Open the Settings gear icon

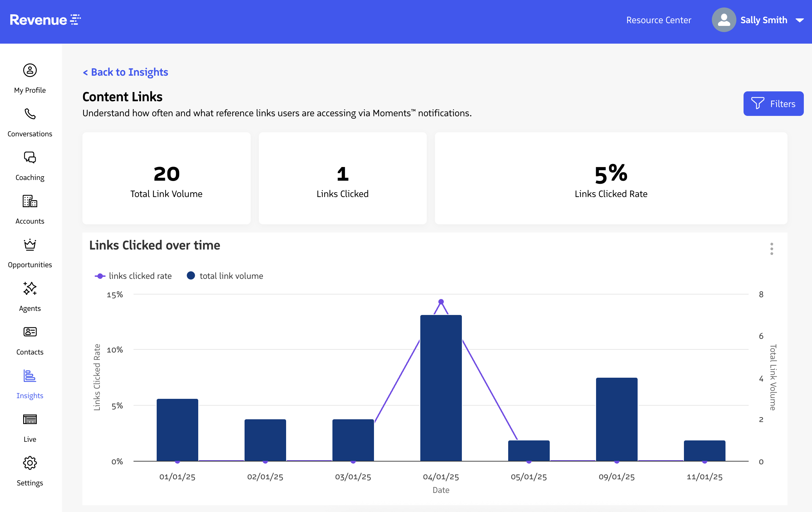(30, 463)
